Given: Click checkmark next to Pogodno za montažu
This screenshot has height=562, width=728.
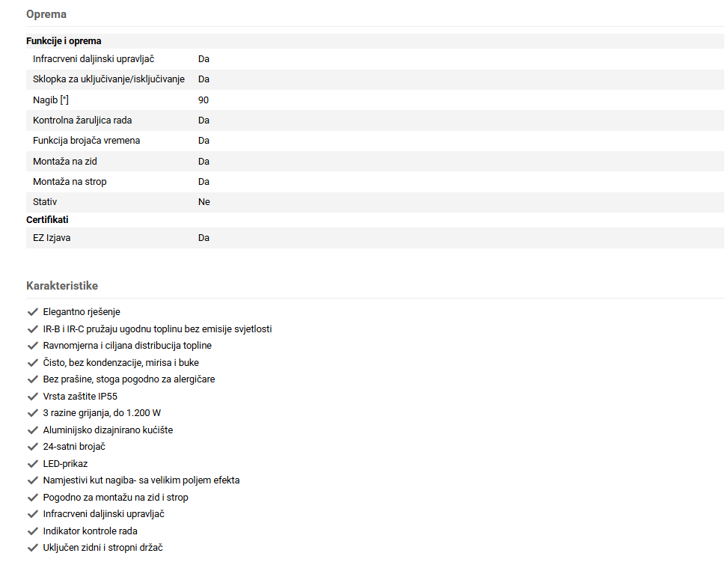Looking at the screenshot, I should tap(32, 498).
